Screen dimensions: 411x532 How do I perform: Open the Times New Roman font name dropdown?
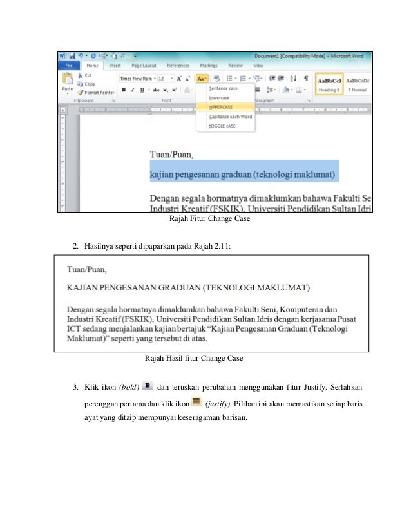(x=155, y=79)
